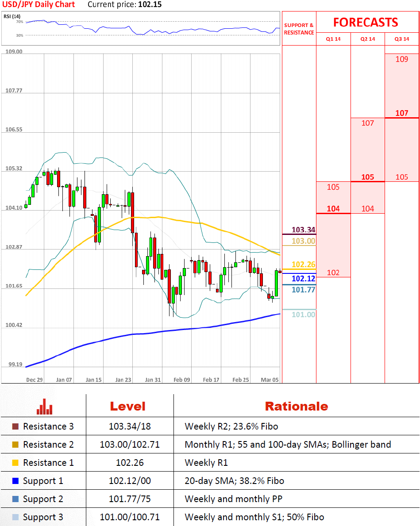The width and height of the screenshot is (420, 526).
Task: Click the FORECASTS heading
Action: (x=366, y=22)
